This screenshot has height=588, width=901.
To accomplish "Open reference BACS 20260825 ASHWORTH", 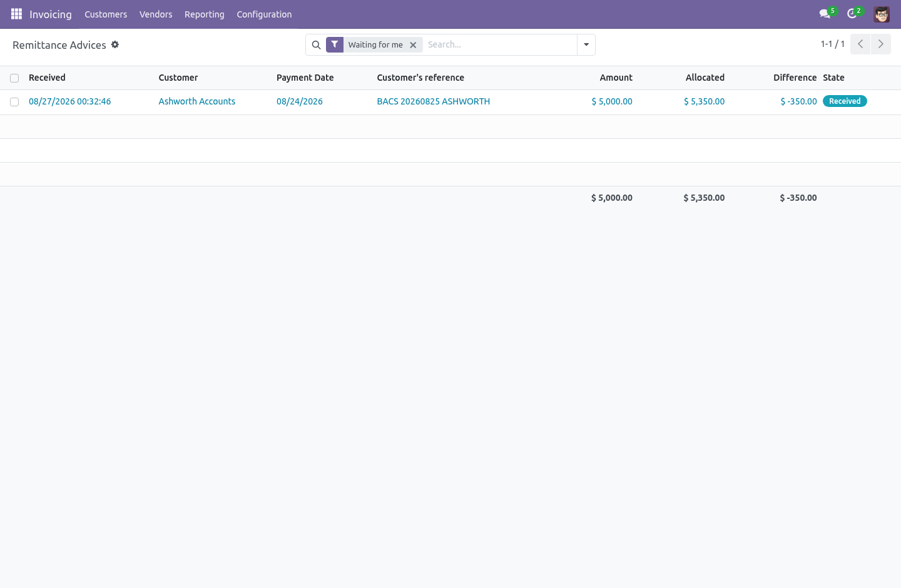I will tap(434, 101).
